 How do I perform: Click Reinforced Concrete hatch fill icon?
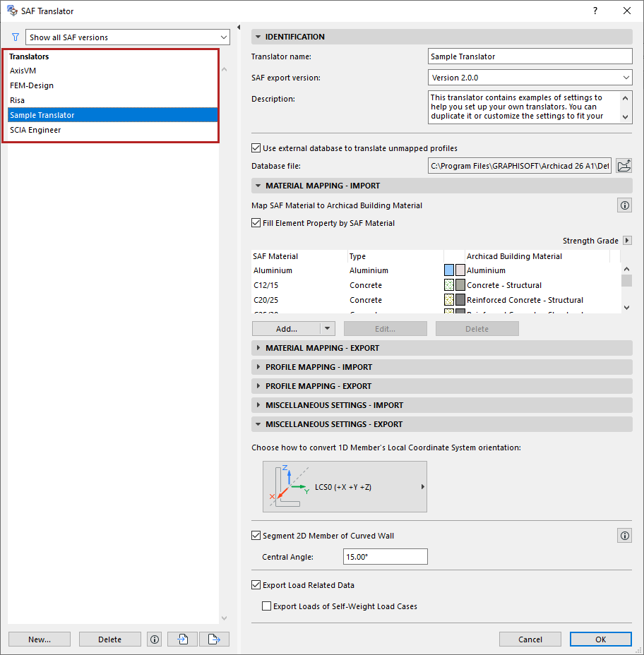449,300
